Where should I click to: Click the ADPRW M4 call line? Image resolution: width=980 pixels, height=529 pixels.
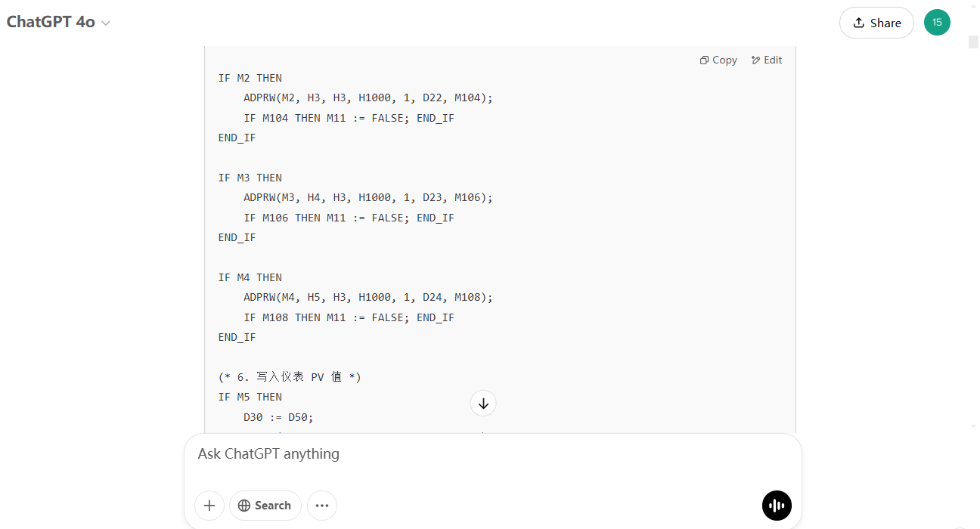coord(367,297)
